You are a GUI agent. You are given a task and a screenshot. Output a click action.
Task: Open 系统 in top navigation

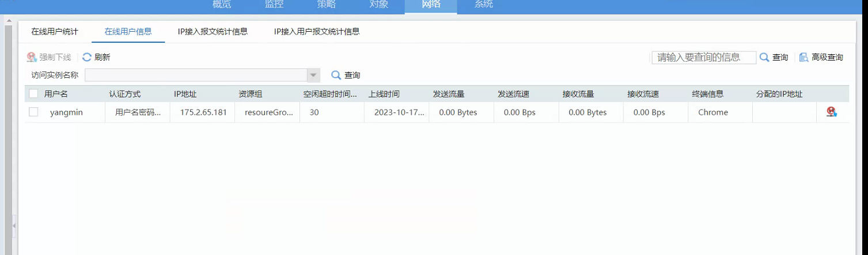pyautogui.click(x=483, y=5)
